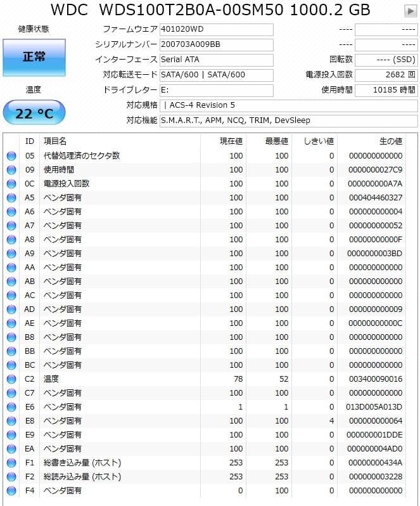Click the status icon for ID EA row
The width and height of the screenshot is (420, 506).
point(11,449)
